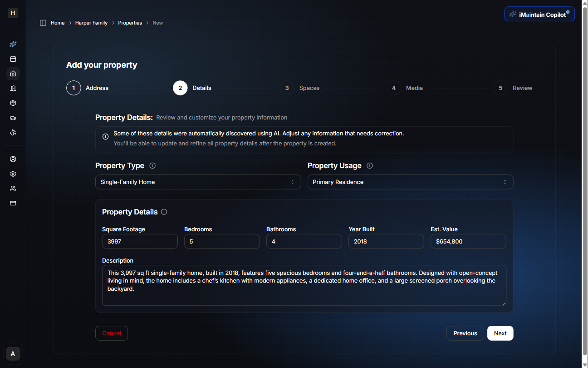
Task: Open the vehicle icon in the sidebar
Action: tap(13, 118)
